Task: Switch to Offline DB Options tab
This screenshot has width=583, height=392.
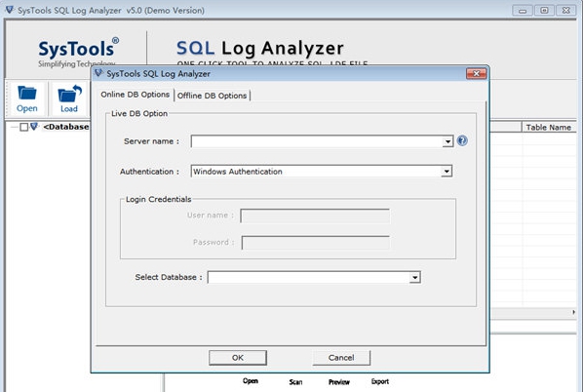Action: 212,96
